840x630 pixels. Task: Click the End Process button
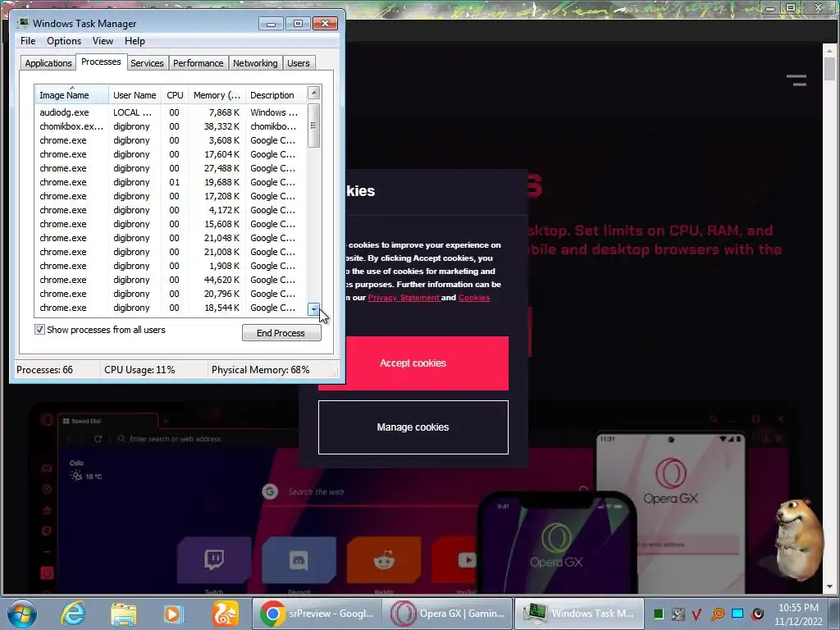point(281,333)
